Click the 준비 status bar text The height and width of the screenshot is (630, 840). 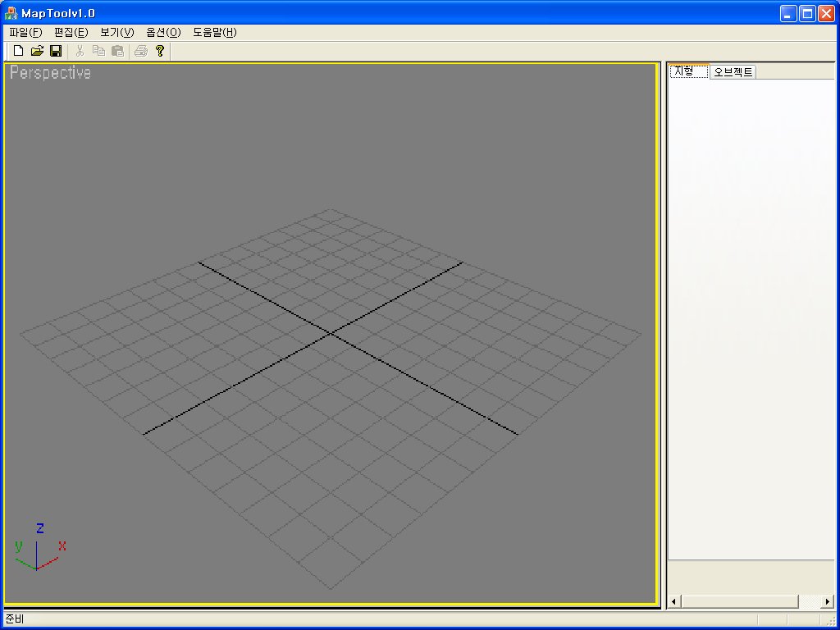click(15, 619)
